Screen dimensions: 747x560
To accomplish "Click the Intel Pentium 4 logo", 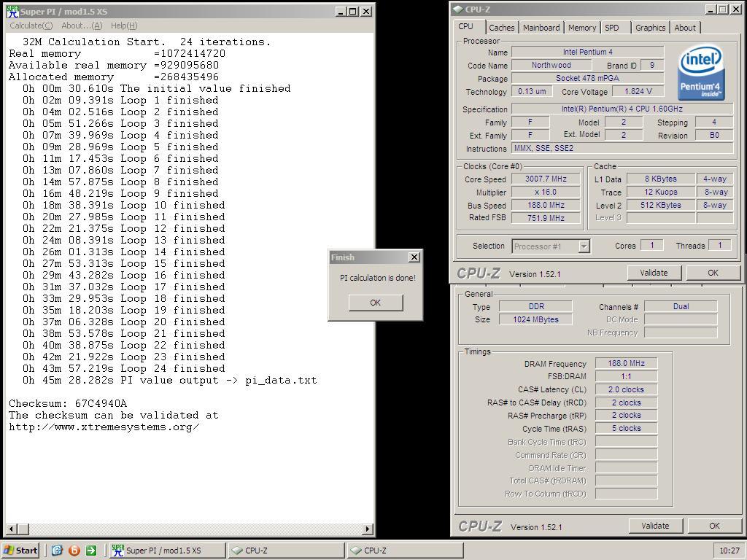I will pos(701,73).
